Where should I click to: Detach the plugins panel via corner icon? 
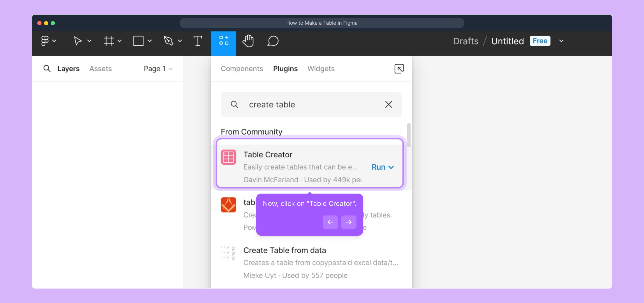[399, 68]
